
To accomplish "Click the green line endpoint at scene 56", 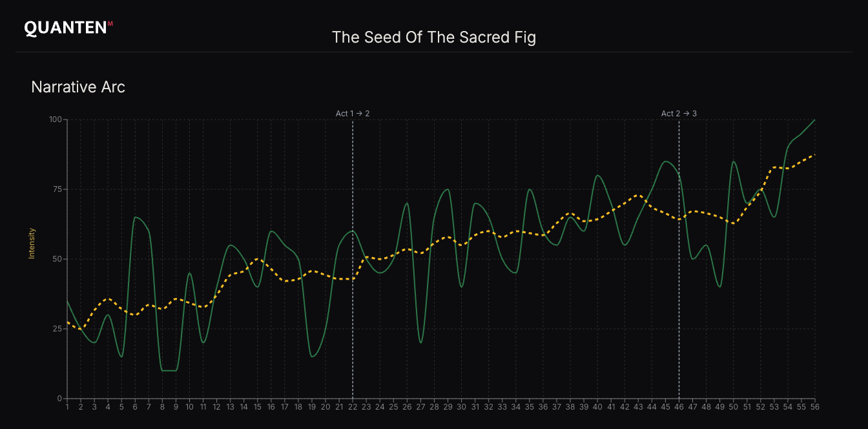I will click(814, 120).
